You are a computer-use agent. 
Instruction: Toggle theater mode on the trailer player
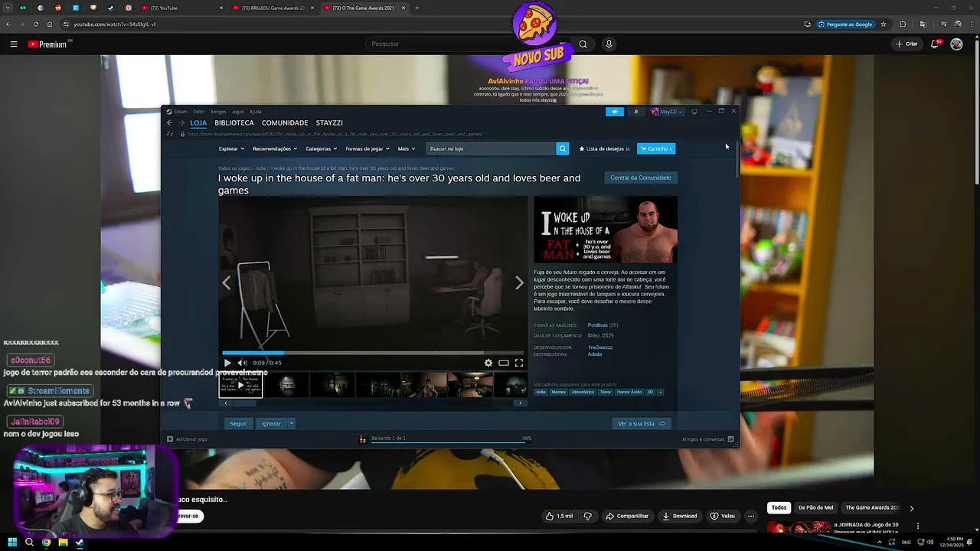[x=504, y=363]
